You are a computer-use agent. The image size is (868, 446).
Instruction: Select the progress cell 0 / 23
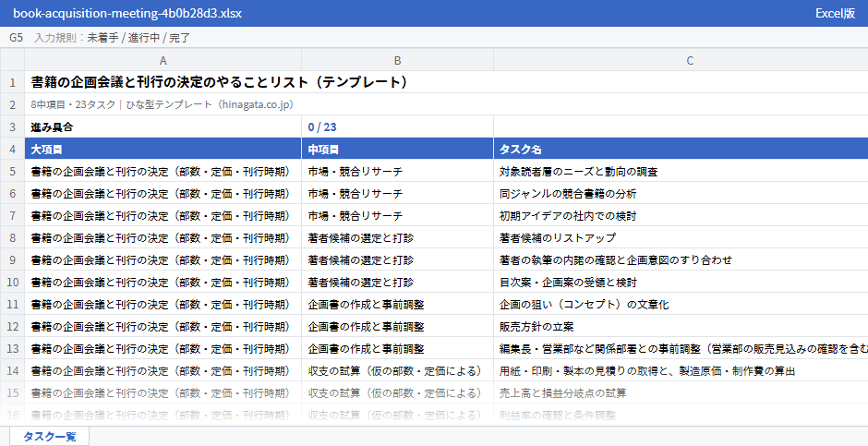pos(397,127)
